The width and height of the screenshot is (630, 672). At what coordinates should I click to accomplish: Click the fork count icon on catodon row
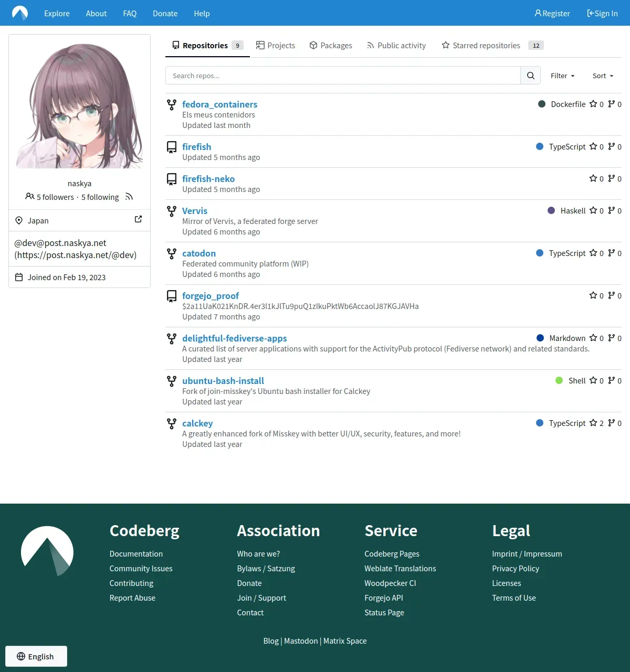(612, 253)
